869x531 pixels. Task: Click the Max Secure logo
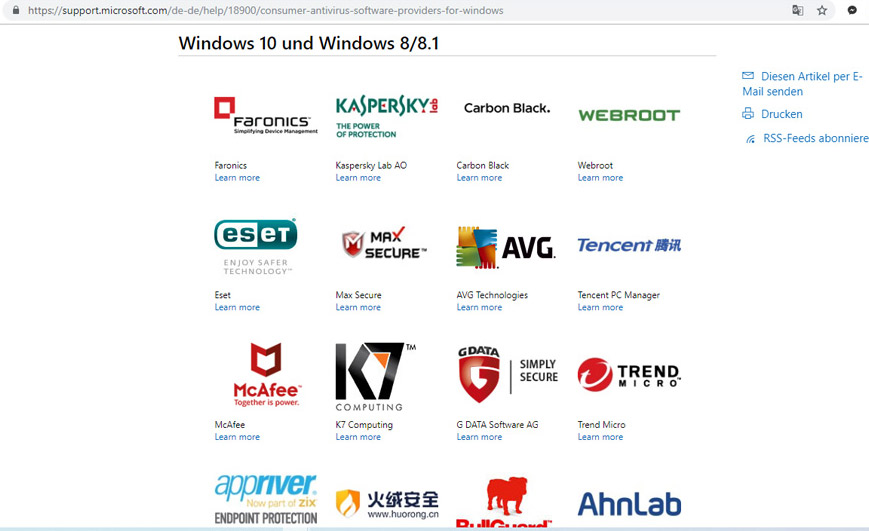[384, 243]
